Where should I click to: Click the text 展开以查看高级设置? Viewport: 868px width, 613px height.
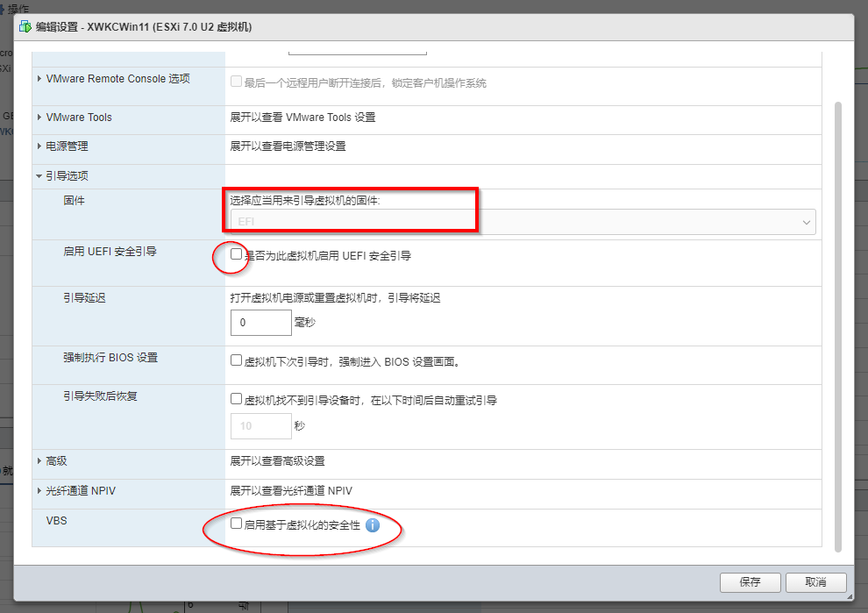[277, 460]
